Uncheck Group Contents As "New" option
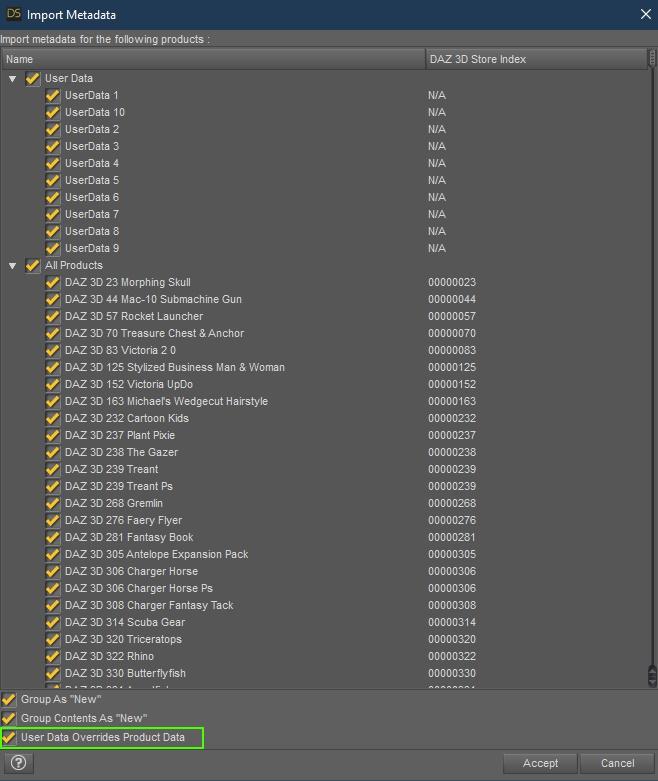Viewport: 658px width, 781px height. coord(8,718)
